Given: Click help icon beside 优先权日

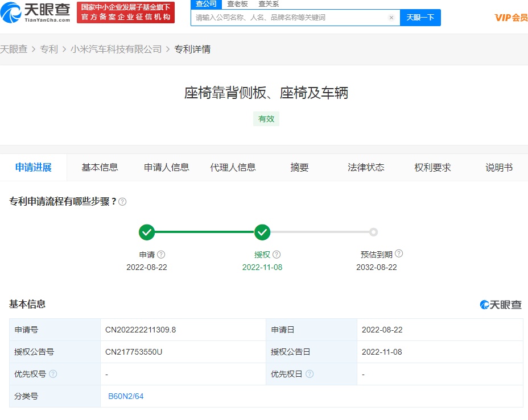Looking at the screenshot, I should point(310,374).
